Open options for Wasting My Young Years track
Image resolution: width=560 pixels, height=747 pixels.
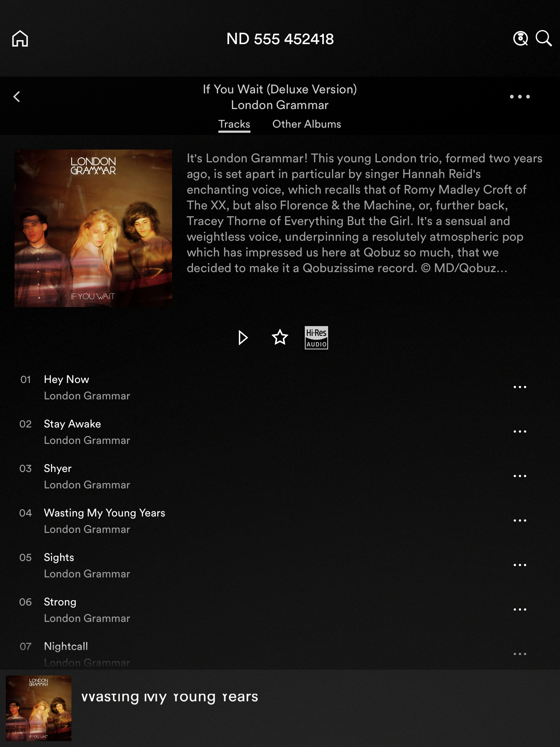(x=520, y=520)
